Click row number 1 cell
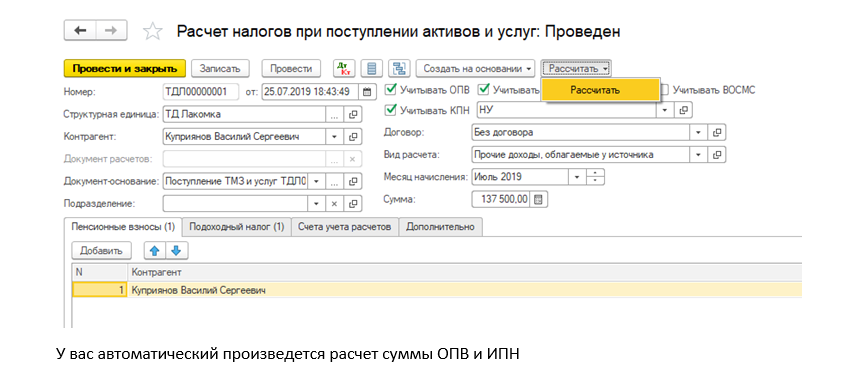850x373 pixels. tap(100, 291)
